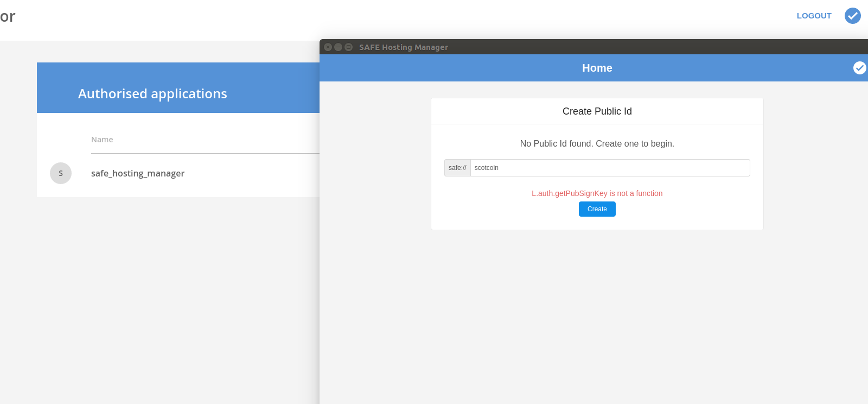Click the checkmark icon in the Home header

(860, 68)
